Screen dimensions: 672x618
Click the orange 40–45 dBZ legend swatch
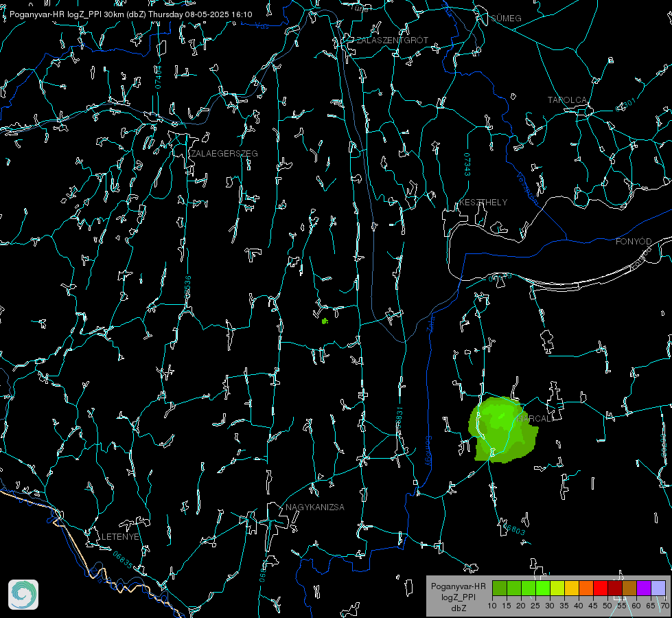point(586,588)
